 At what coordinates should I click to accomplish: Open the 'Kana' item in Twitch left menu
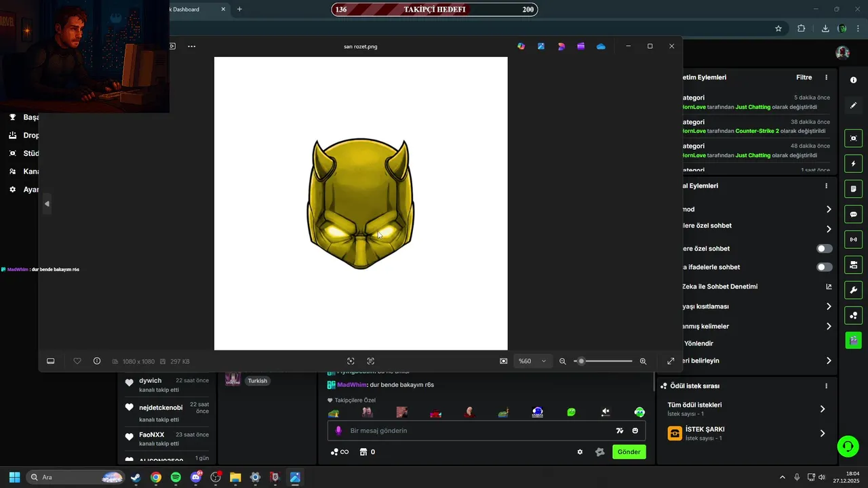(23, 171)
